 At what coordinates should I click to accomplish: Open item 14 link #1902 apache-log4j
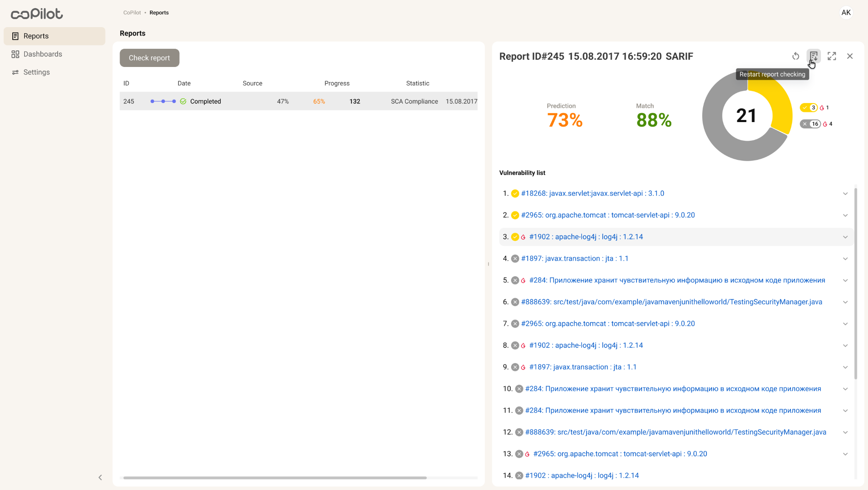point(582,476)
